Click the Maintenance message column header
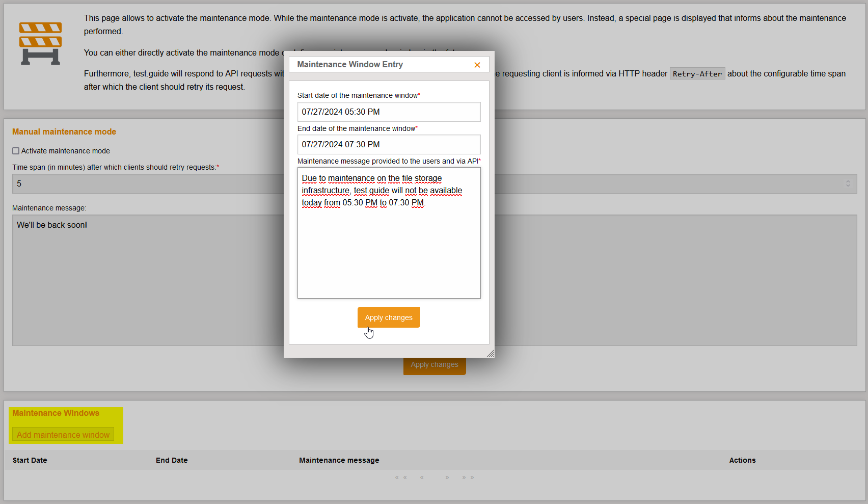This screenshot has height=504, width=868. coord(339,460)
